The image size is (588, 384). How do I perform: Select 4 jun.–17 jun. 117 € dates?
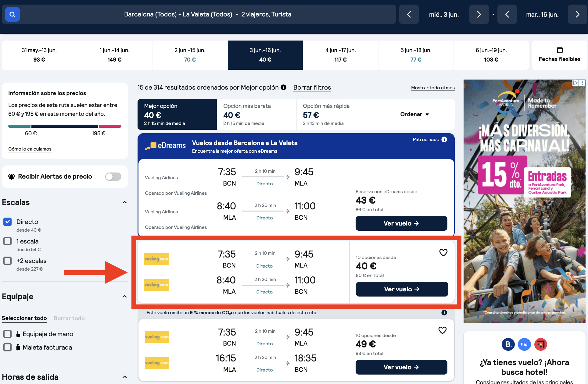point(341,55)
